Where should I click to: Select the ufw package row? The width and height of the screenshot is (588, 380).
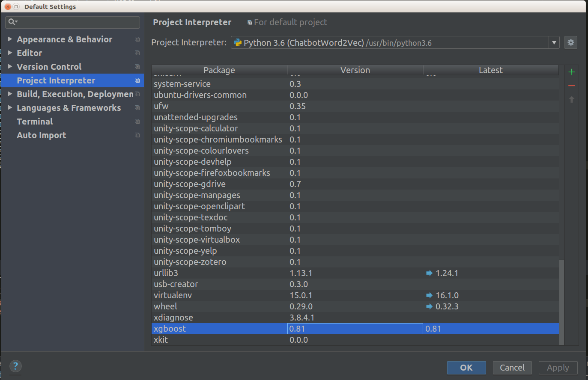[355, 106]
